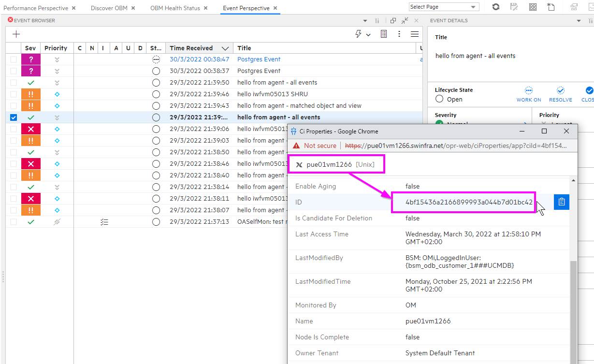The image size is (594, 364).
Task: Click critical severity icon of 21:39:06 event
Action: coord(31,129)
